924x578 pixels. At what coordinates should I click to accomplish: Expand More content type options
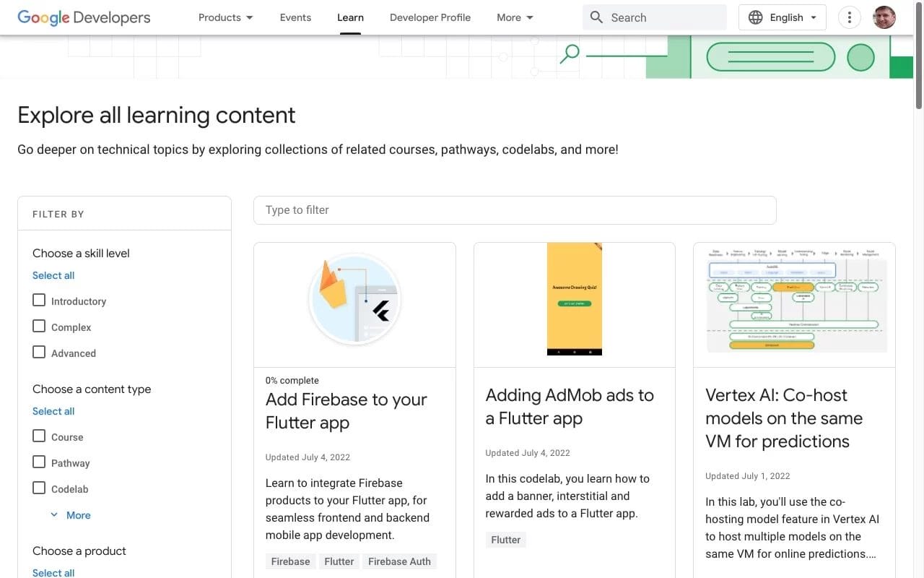point(71,515)
